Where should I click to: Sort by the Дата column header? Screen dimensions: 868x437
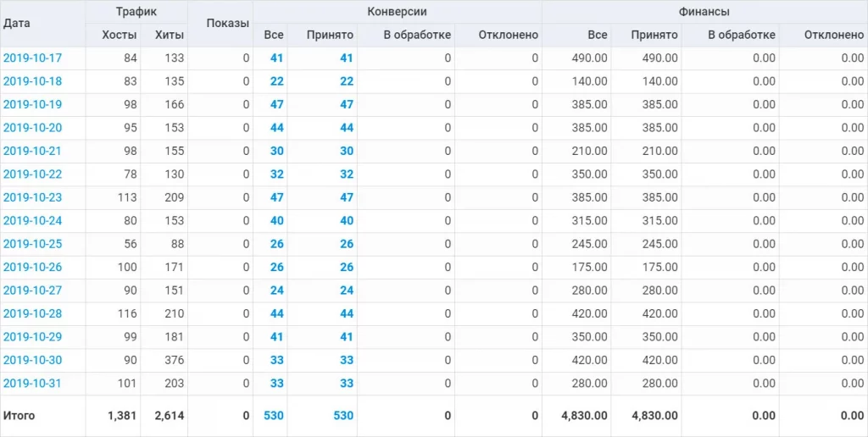click(17, 24)
